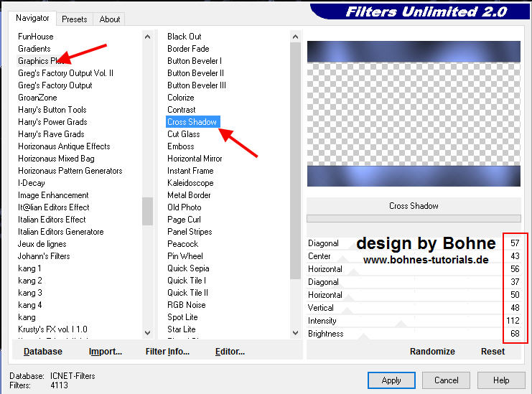Image resolution: width=532 pixels, height=394 pixels.
Task: Adjust the Brightness slider
Action: pyautogui.click(x=424, y=334)
